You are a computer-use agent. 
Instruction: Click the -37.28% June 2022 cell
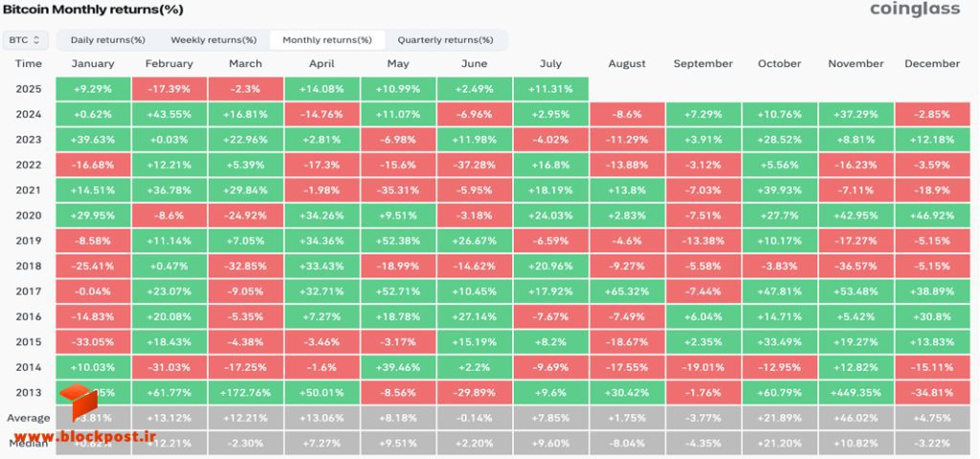click(x=475, y=164)
